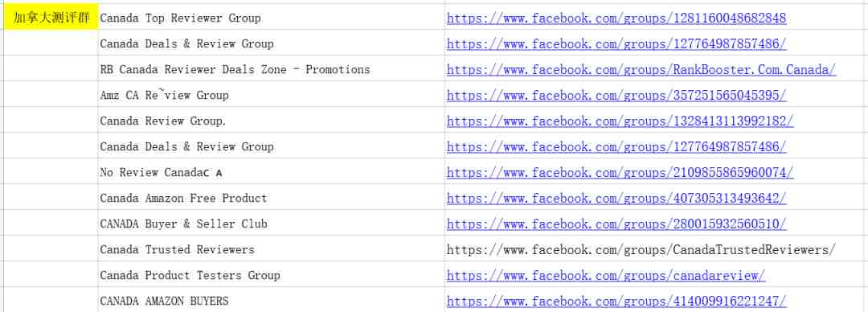Open the groups/357251565045395 link
Viewport: 868px width, 312px height.
pos(616,96)
